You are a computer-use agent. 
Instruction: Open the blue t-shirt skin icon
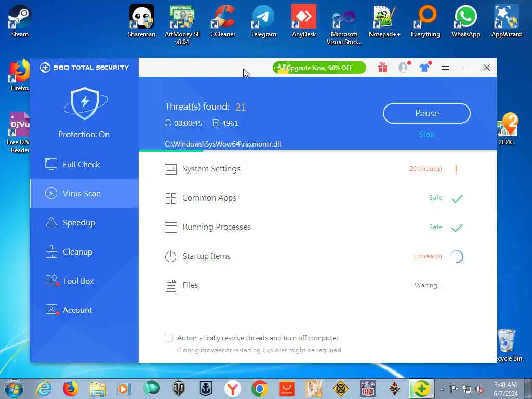(425, 67)
